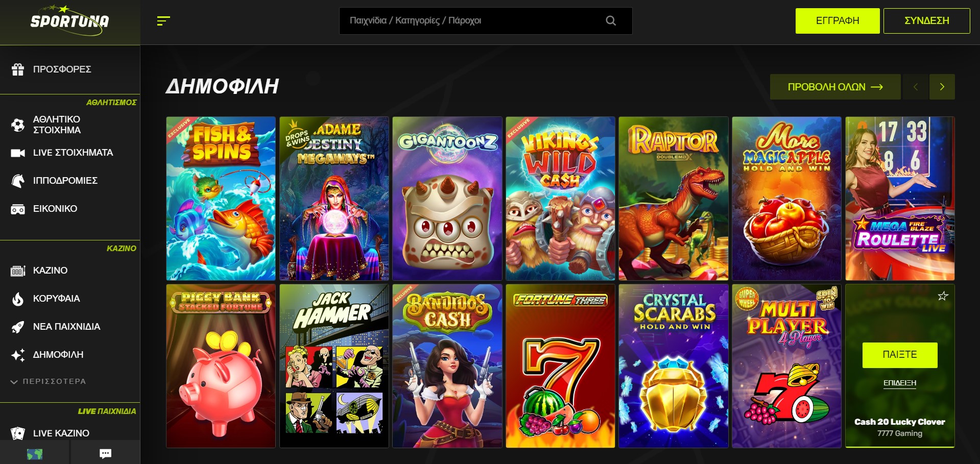The height and width of the screenshot is (464, 980).
Task: Click the hamburger menu icon beside logo
Action: pyautogui.click(x=163, y=21)
